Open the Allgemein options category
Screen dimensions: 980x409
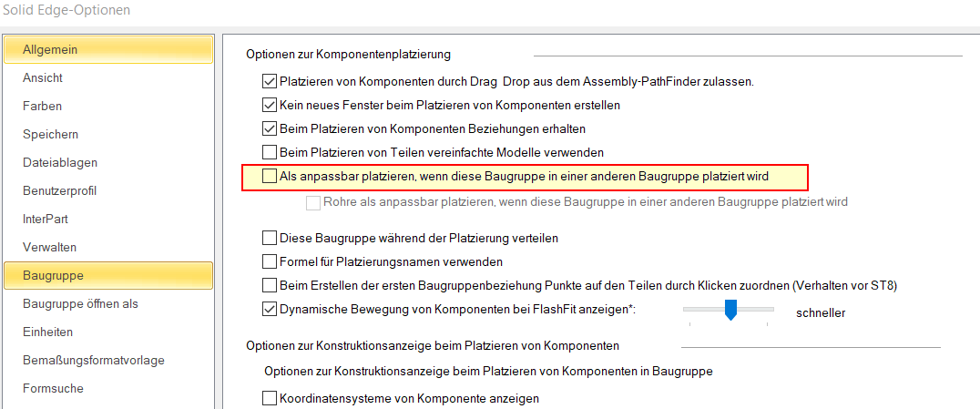click(x=108, y=49)
